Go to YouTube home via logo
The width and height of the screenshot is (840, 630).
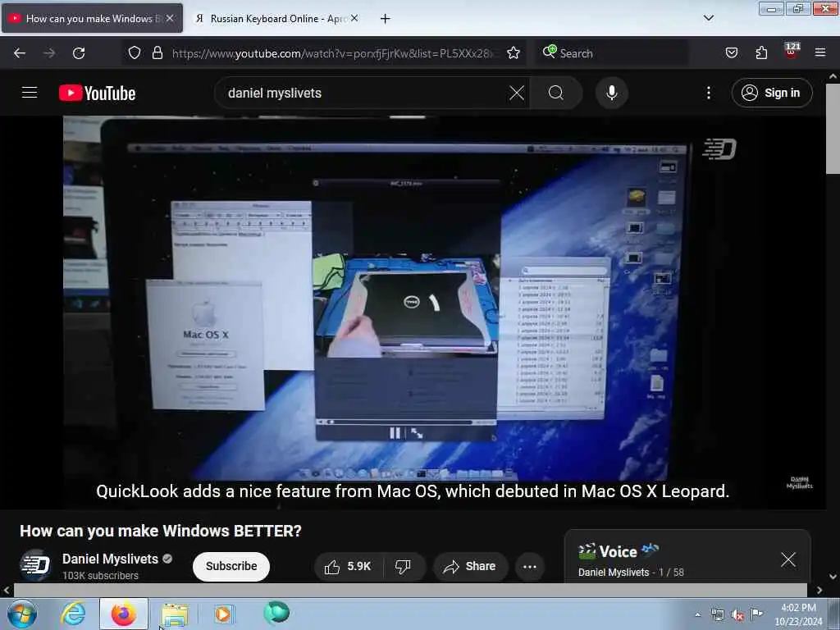pos(97,93)
